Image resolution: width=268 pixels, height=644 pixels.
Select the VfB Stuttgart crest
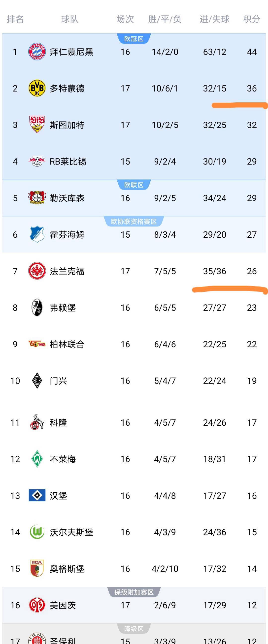37,124
